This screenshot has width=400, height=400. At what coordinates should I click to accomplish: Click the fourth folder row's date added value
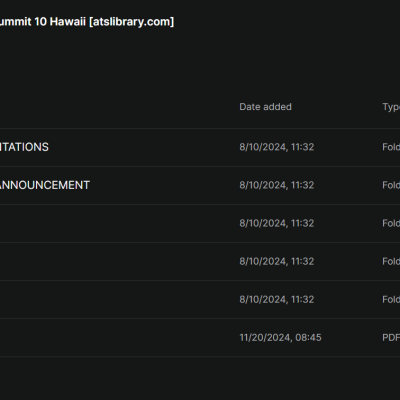point(277,261)
